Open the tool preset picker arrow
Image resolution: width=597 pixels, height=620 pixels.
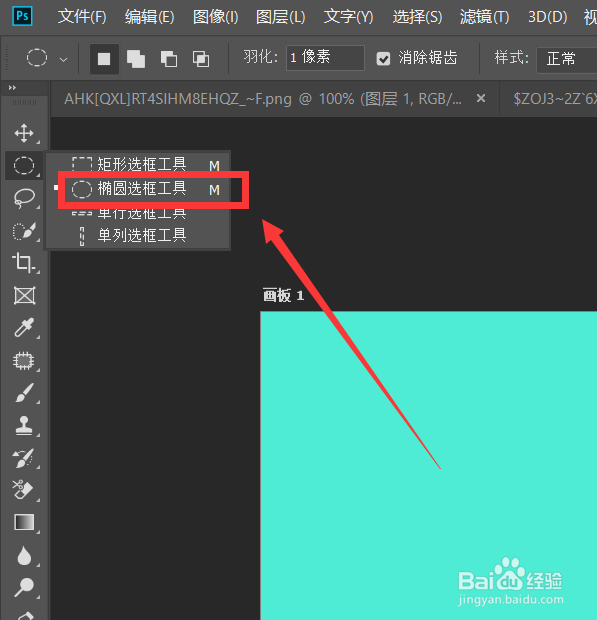(x=63, y=60)
